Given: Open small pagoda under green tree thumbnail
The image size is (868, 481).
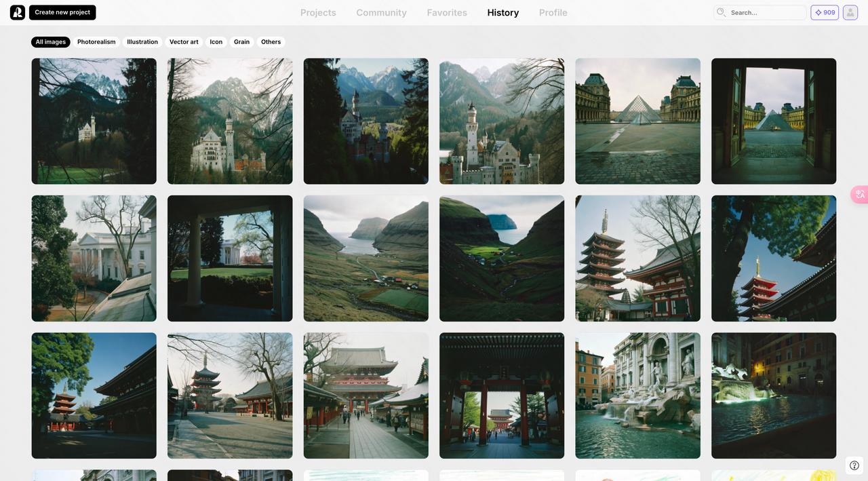Looking at the screenshot, I should point(774,258).
